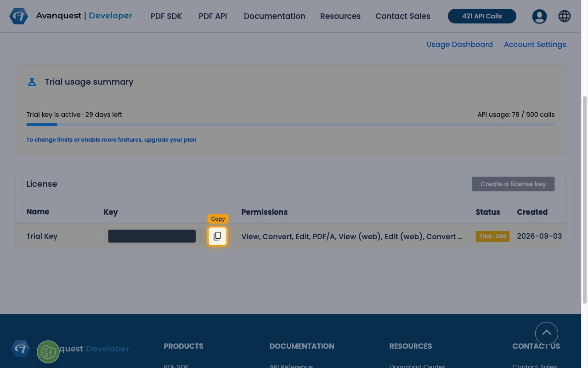Click the Status column header
This screenshot has height=368, width=588.
(x=488, y=212)
